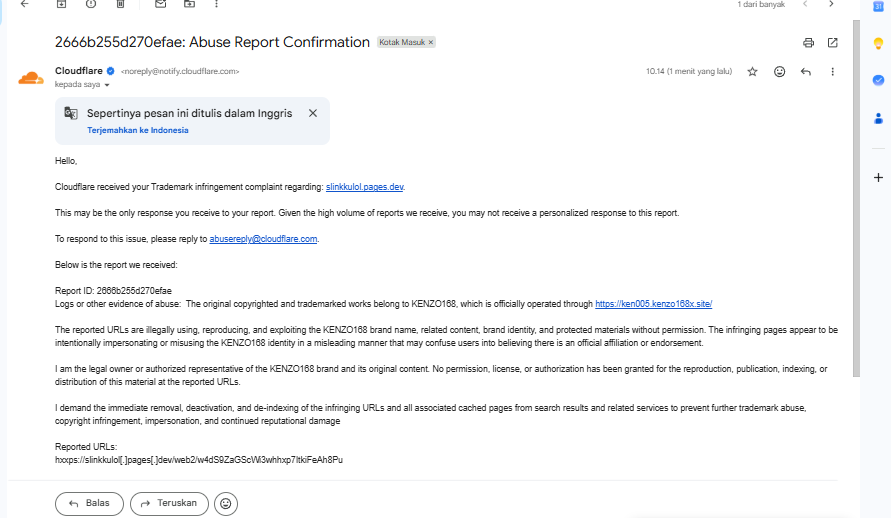This screenshot has height=518, width=891.
Task: Click the abusereply@cloudflare.com address
Action: click(263, 239)
